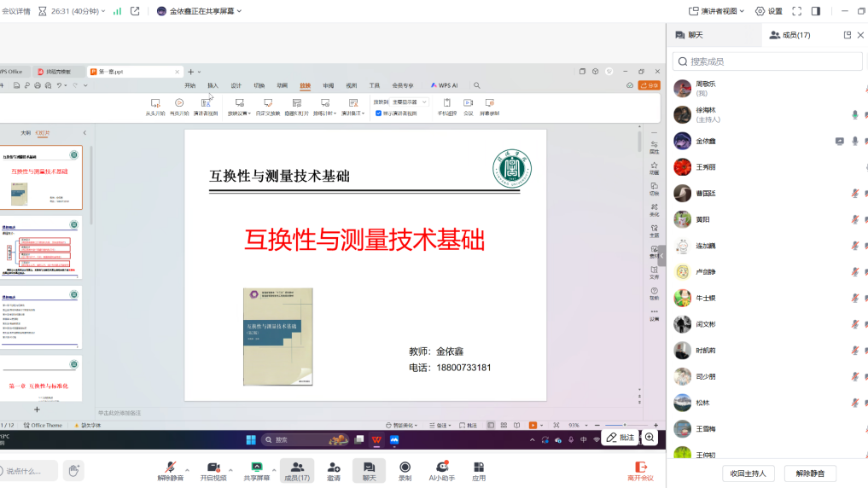This screenshot has width=868, height=488.
Task: Click the raise hand icon
Action: click(x=74, y=470)
